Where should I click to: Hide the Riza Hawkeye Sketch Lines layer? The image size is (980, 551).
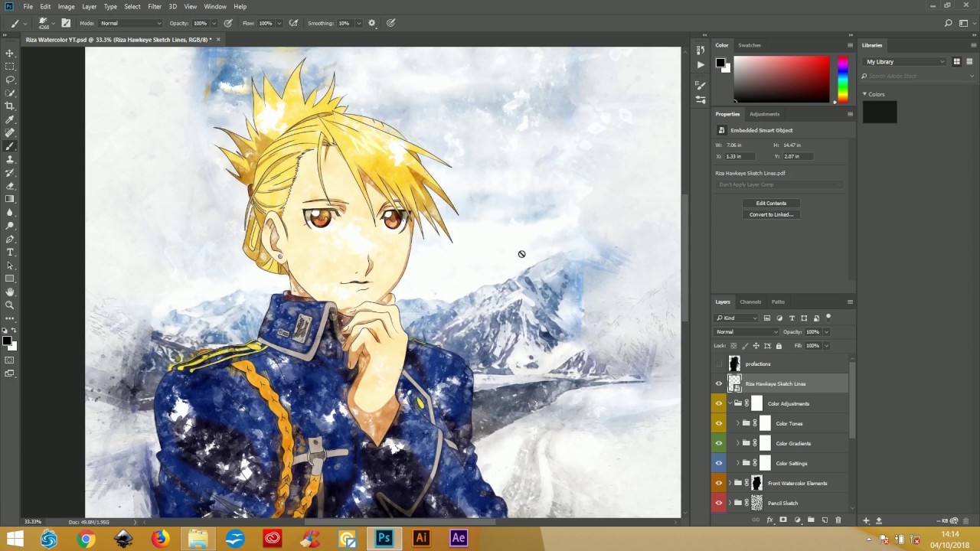coord(718,383)
